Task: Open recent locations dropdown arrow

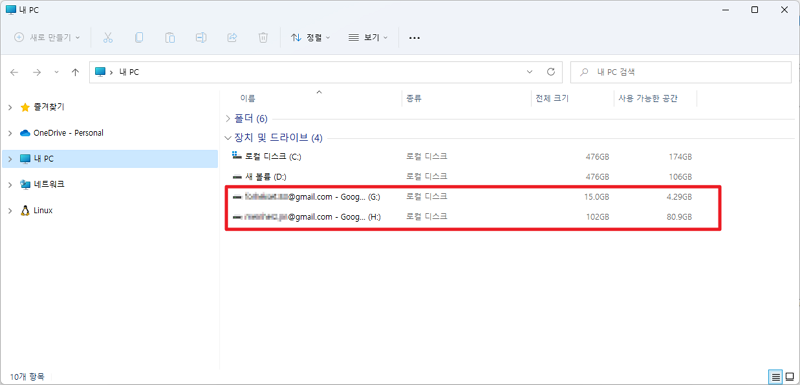Action: (57, 72)
